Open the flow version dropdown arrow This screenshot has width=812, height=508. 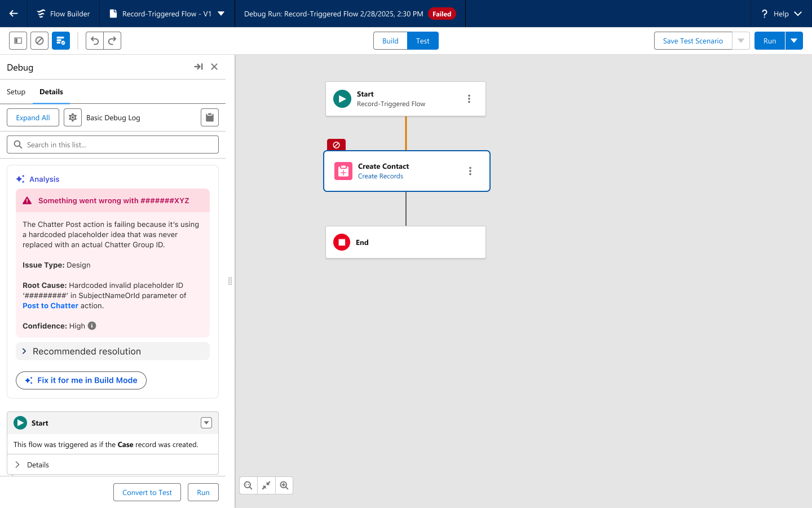(221, 14)
